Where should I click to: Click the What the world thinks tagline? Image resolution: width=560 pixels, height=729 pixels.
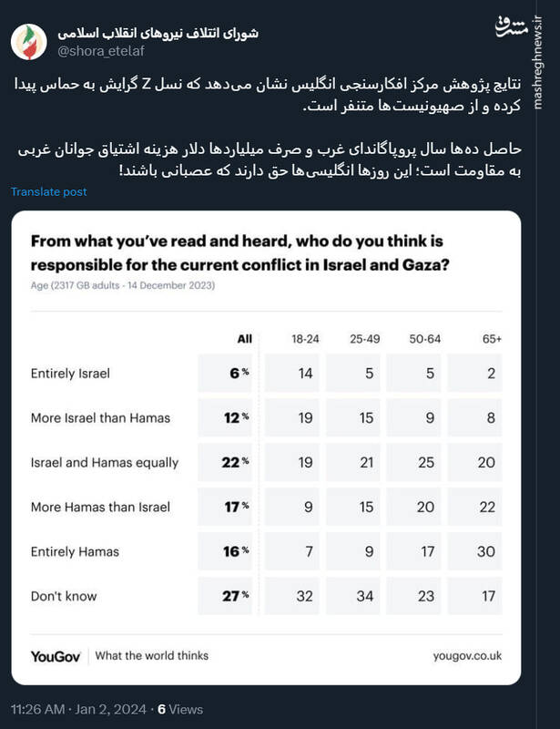click(151, 655)
